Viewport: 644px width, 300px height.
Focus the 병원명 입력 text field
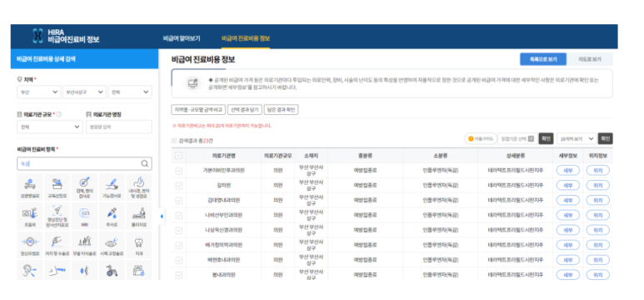coord(118,127)
